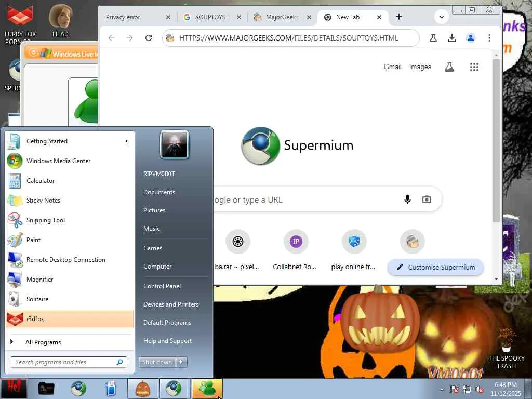Open Help and Support
The height and width of the screenshot is (399, 532).
167,341
